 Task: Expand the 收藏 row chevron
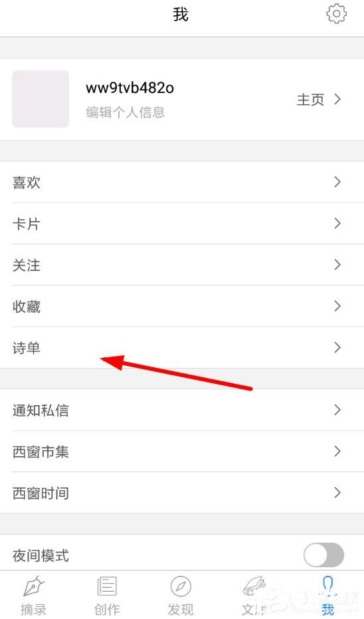pyautogui.click(x=337, y=306)
